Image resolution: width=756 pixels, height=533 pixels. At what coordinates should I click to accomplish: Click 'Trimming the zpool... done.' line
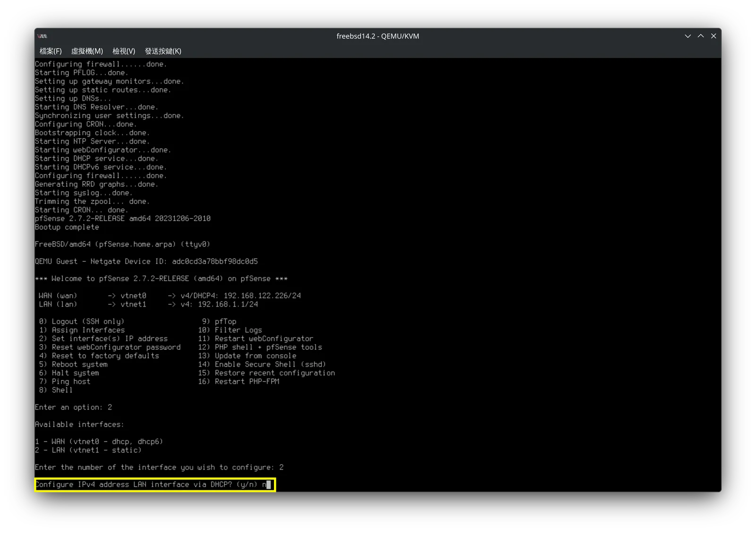92,201
